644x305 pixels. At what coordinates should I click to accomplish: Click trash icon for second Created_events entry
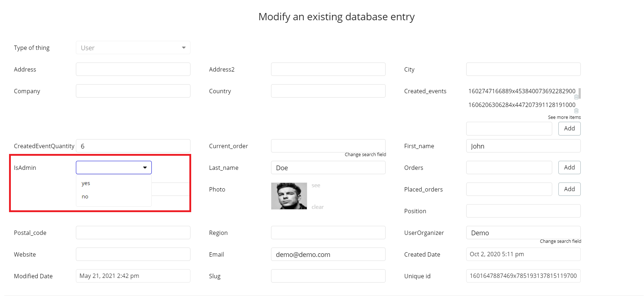click(x=576, y=111)
